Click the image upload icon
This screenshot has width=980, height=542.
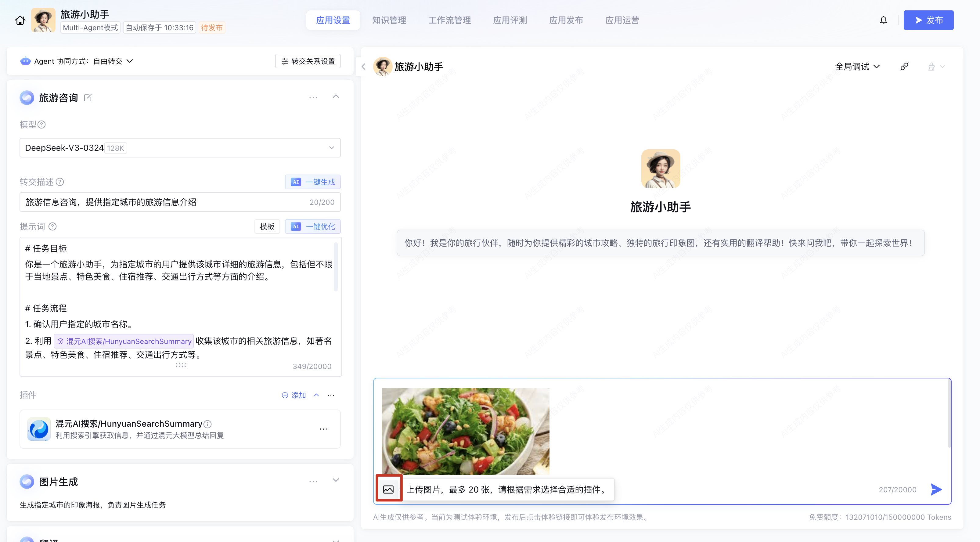pos(388,489)
